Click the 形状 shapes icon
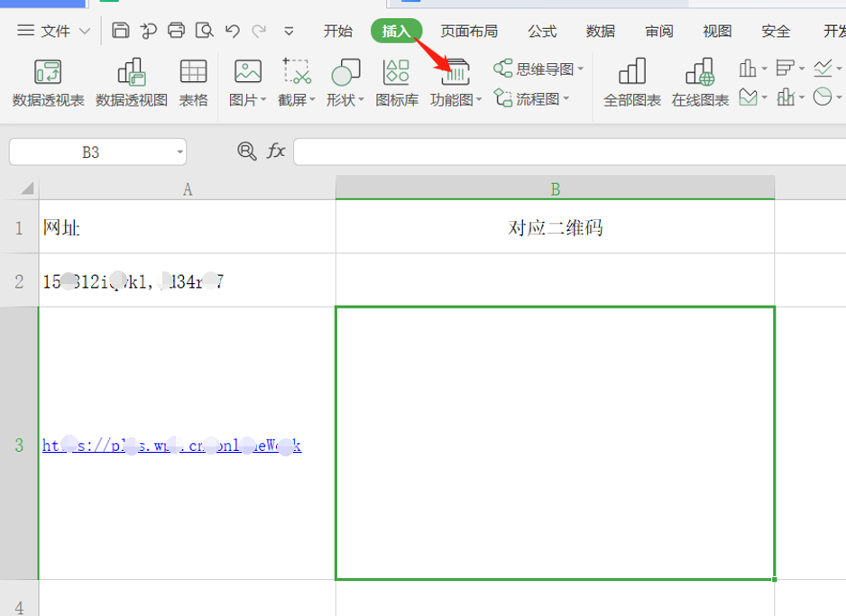This screenshot has width=846, height=616. 345,71
